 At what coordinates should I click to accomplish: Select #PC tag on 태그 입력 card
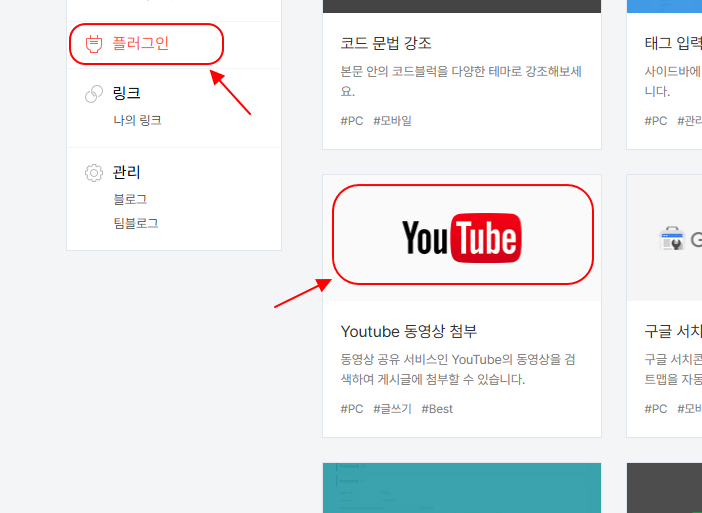tap(655, 120)
